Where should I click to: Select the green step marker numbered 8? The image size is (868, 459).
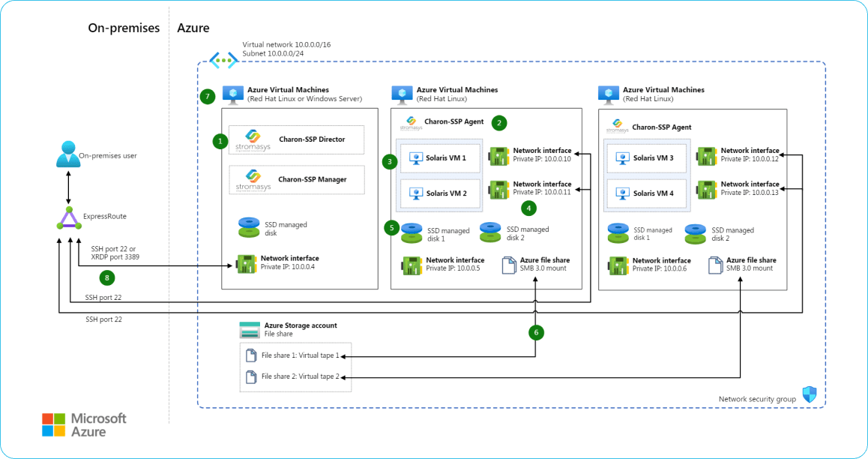[x=107, y=277]
